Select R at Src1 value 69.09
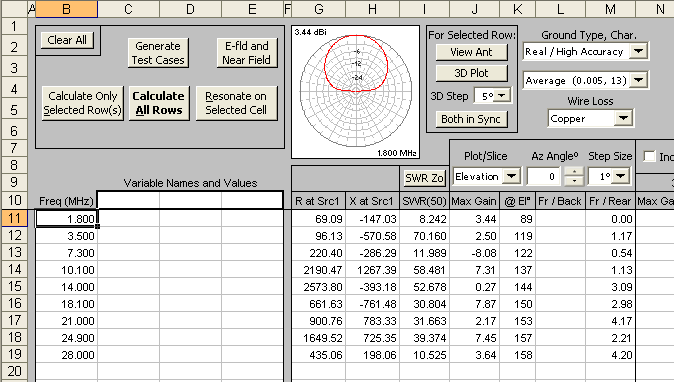The height and width of the screenshot is (382, 674). tap(319, 219)
